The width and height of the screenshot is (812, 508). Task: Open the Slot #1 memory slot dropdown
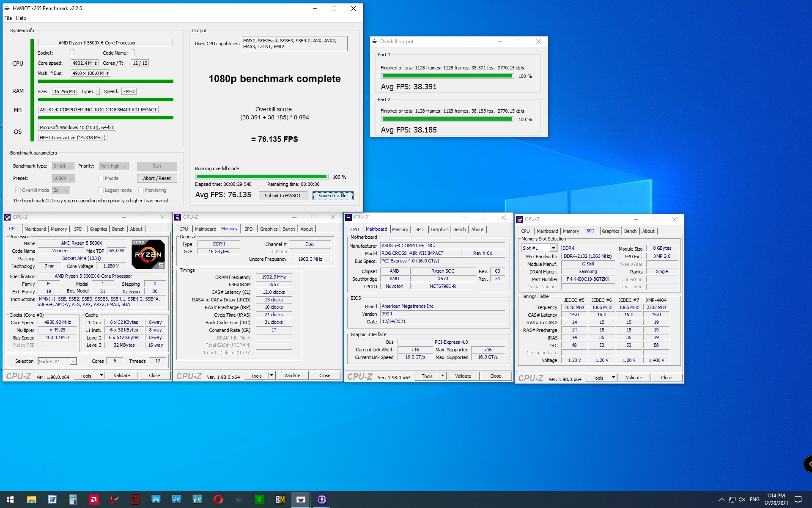pyautogui.click(x=539, y=248)
